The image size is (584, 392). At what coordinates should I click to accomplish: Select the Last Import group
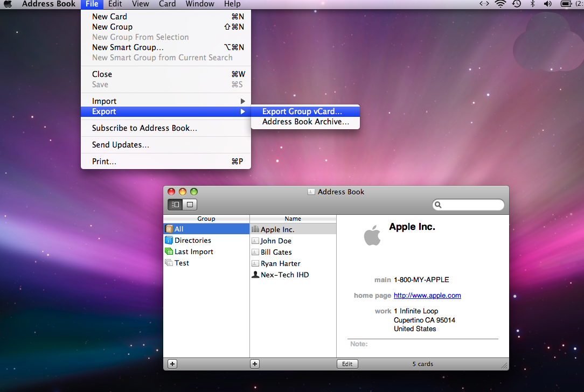[x=206, y=251]
